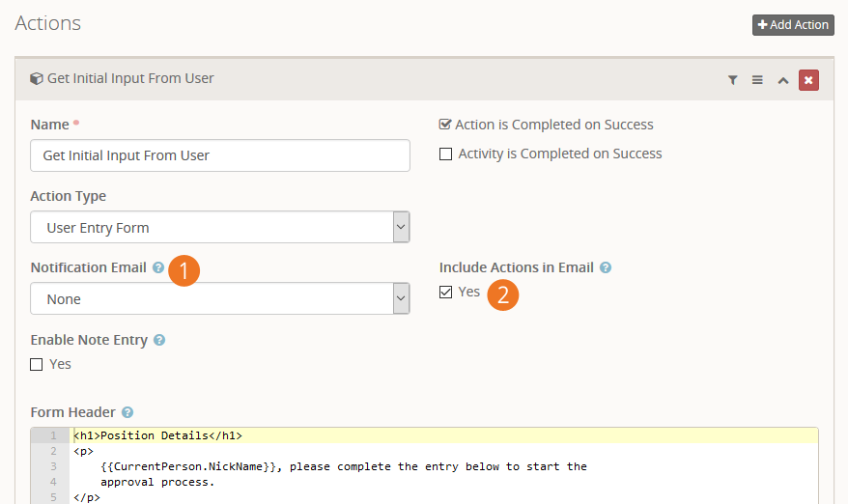This screenshot has width=848, height=504.
Task: Click the Get Initial Input From User header title
Action: (130, 78)
